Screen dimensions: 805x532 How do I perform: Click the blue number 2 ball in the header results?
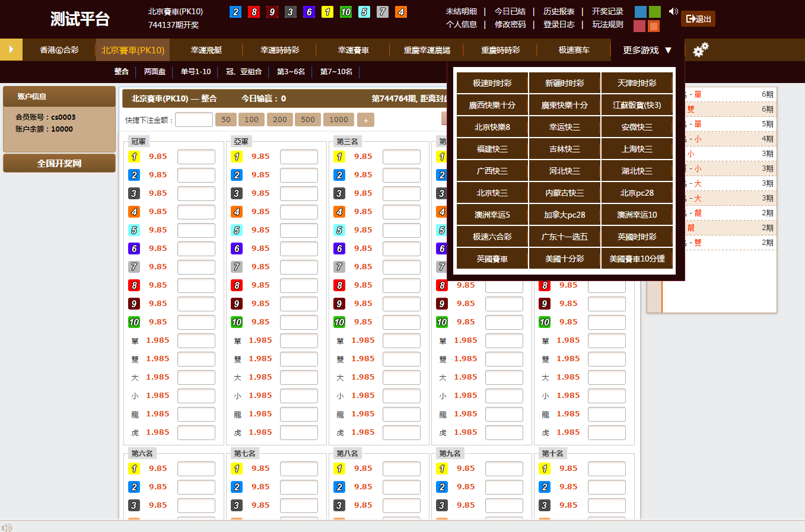[236, 12]
